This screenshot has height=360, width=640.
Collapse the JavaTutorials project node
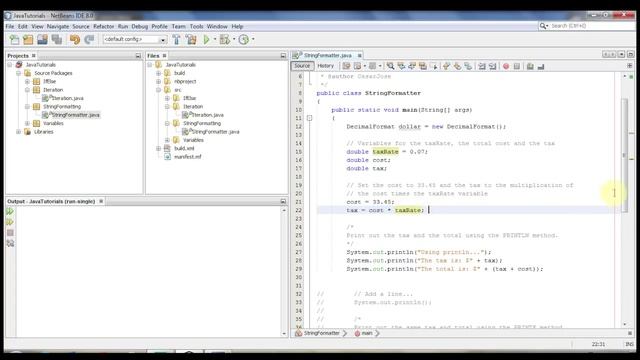click(10, 65)
